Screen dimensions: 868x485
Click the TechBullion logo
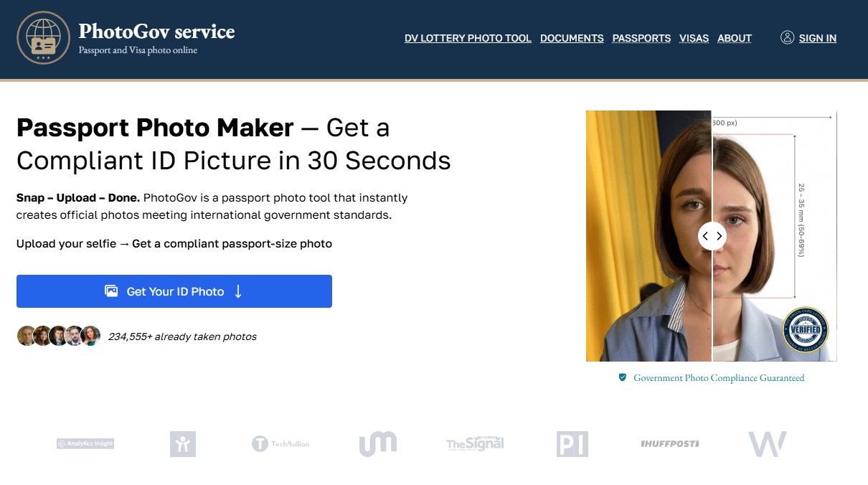(x=280, y=444)
